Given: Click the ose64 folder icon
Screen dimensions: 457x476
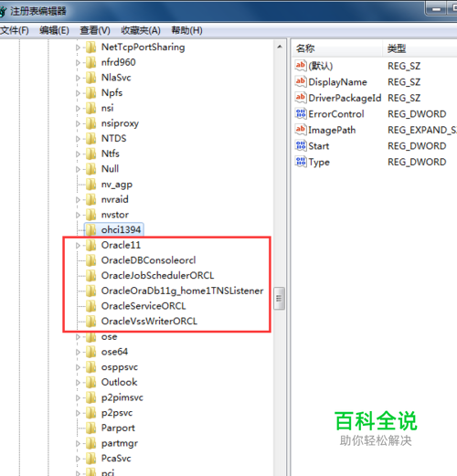Looking at the screenshot, I should pyautogui.click(x=90, y=352).
